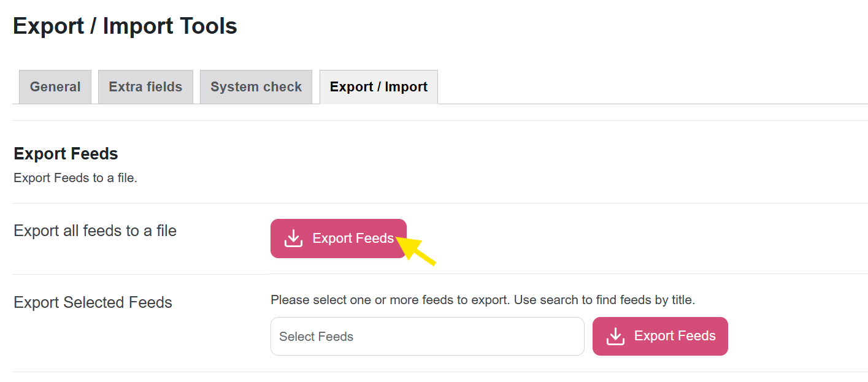This screenshot has width=868, height=382.
Task: Open the Select Feeds dropdown
Action: (427, 336)
